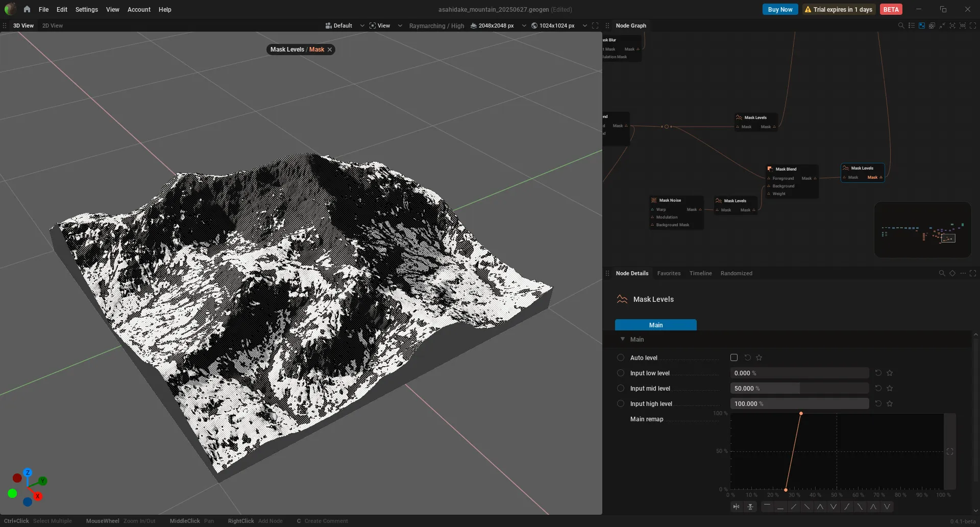This screenshot has height=527, width=980.
Task: Enable the Auto level checkbox
Action: 734,357
